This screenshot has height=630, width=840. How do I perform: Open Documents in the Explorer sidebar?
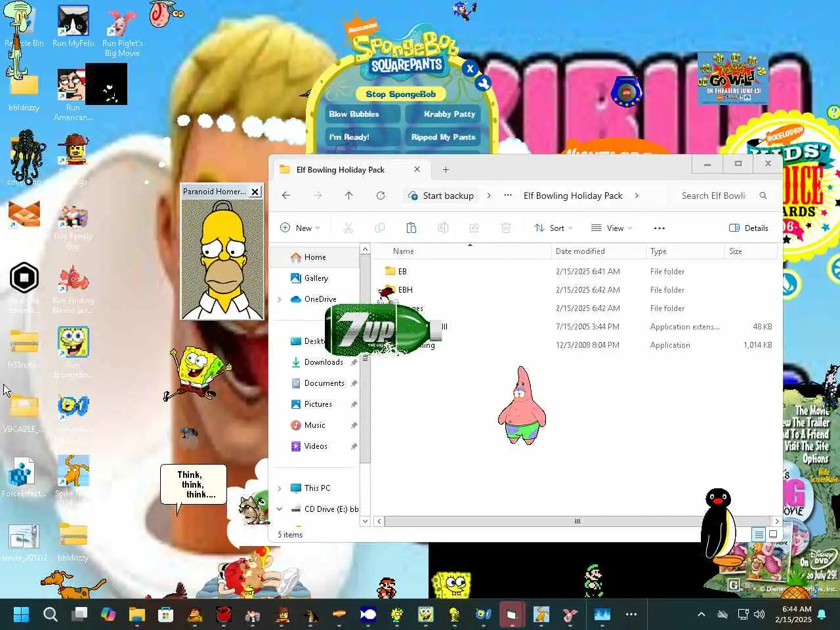coord(324,383)
